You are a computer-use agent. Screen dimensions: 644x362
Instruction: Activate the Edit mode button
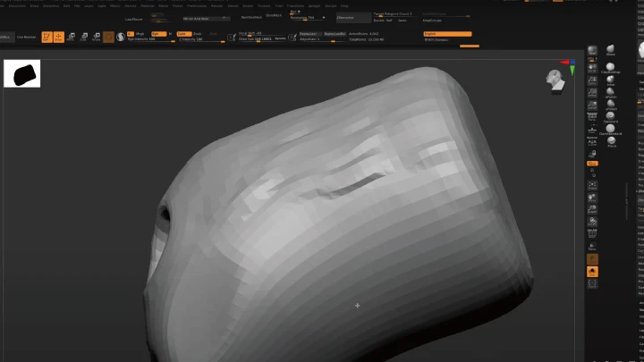47,37
